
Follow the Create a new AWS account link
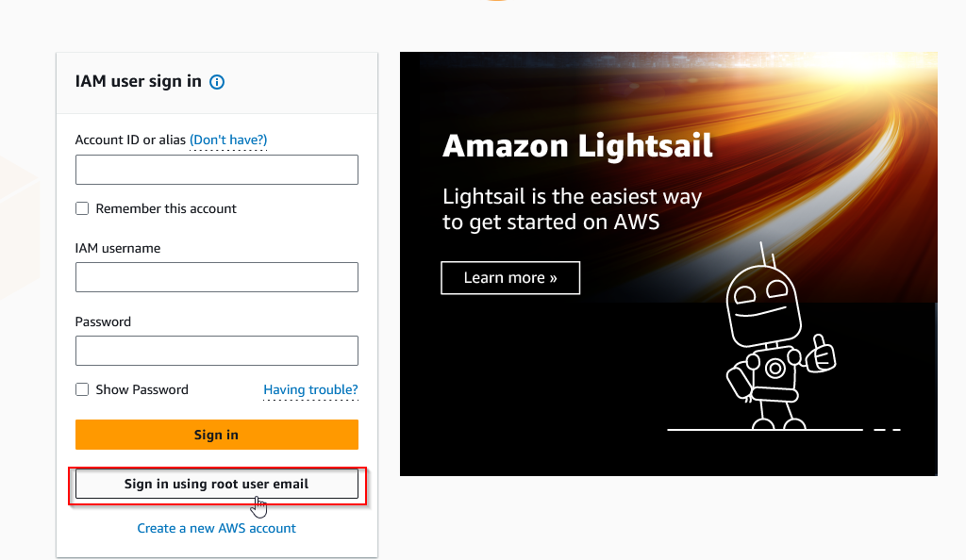click(216, 528)
